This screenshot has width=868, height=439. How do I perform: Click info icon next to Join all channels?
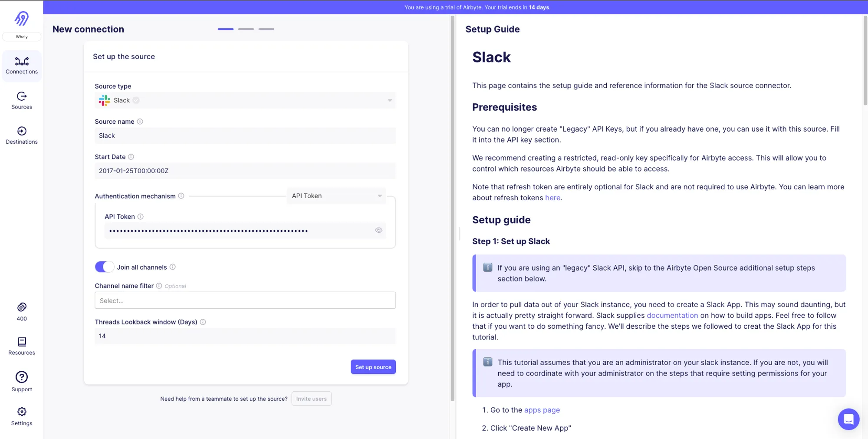173,267
